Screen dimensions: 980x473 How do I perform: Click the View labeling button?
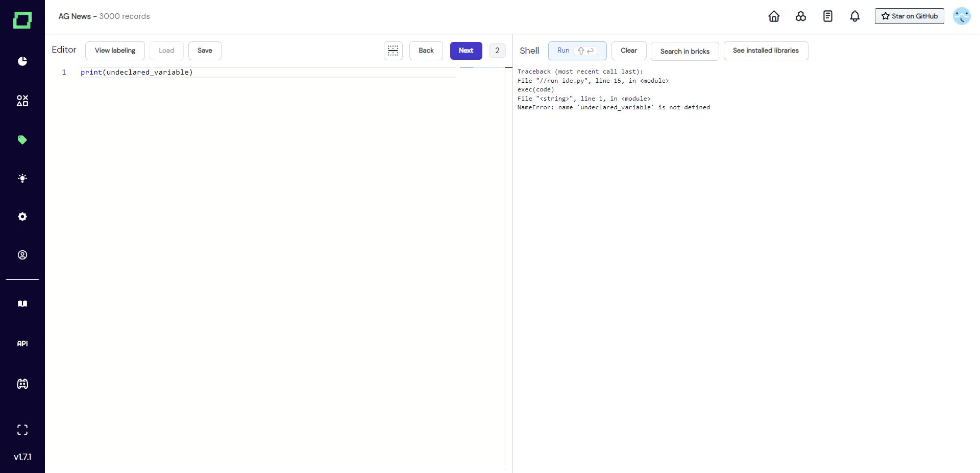pyautogui.click(x=115, y=51)
